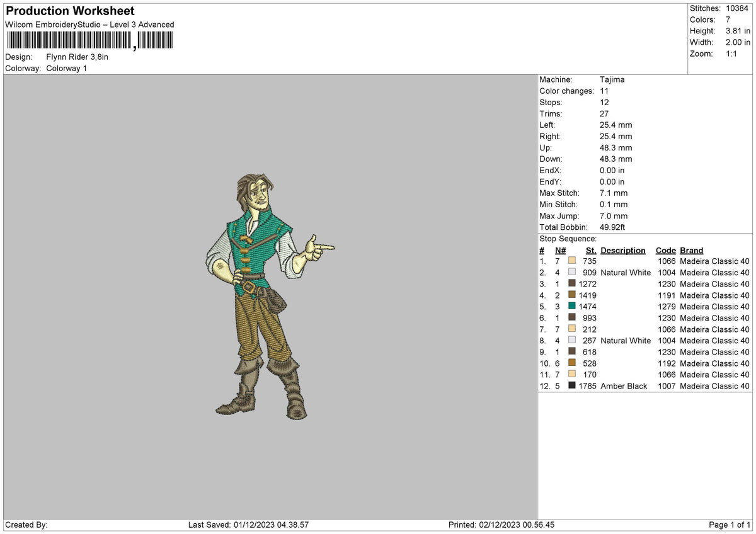
Task: Click the 'Description' column header
Action: 623,251
